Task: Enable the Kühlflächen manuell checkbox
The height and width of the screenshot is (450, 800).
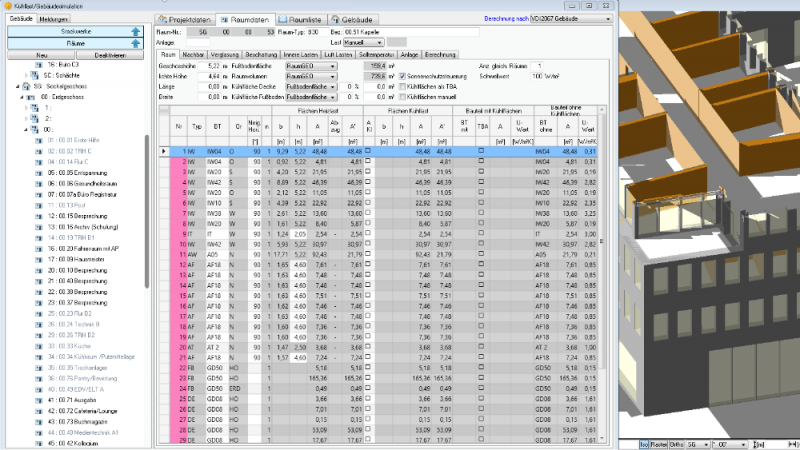Action: click(402, 97)
